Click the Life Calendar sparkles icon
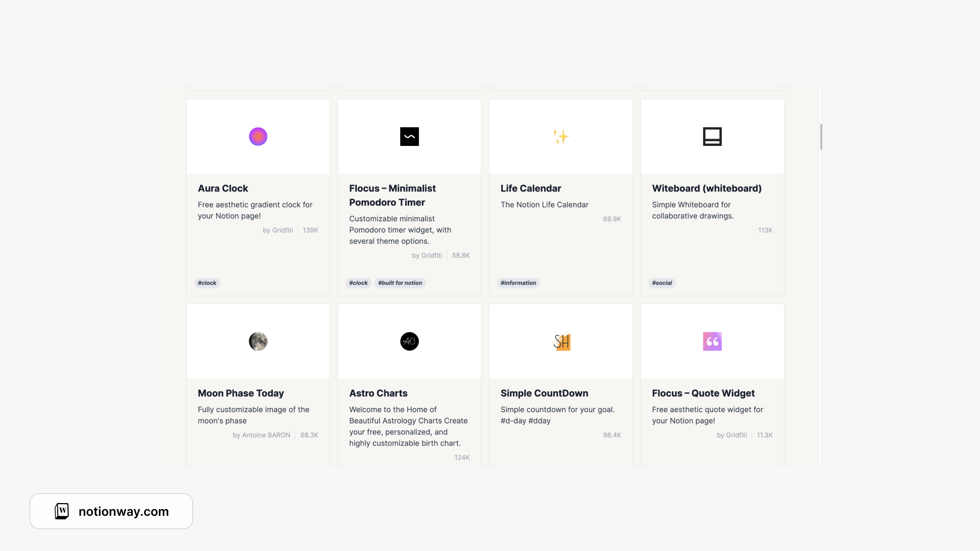 (560, 136)
